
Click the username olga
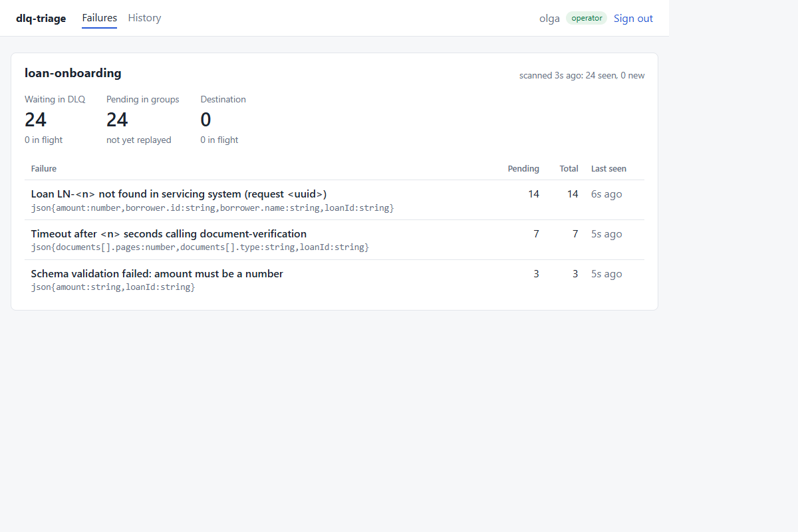549,19
